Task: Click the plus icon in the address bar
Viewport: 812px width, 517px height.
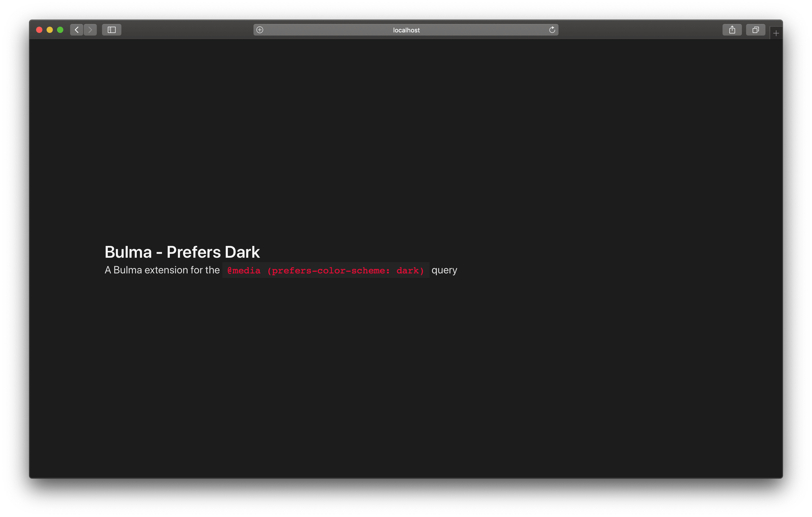Action: [260, 30]
